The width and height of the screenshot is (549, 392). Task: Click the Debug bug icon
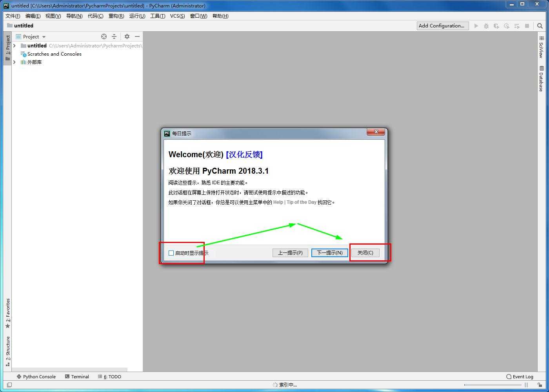point(486,26)
